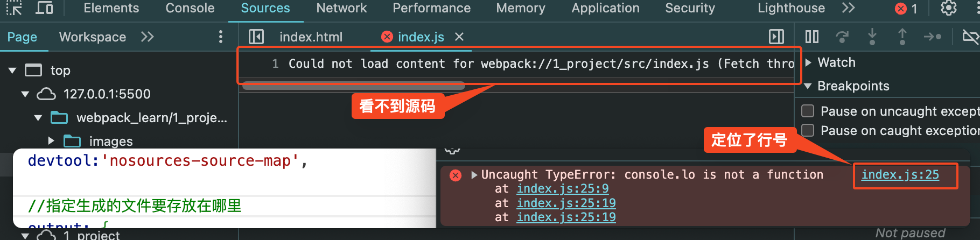Deactivate breakpoints icon
Viewport: 980px width, 240px height.
970,37
